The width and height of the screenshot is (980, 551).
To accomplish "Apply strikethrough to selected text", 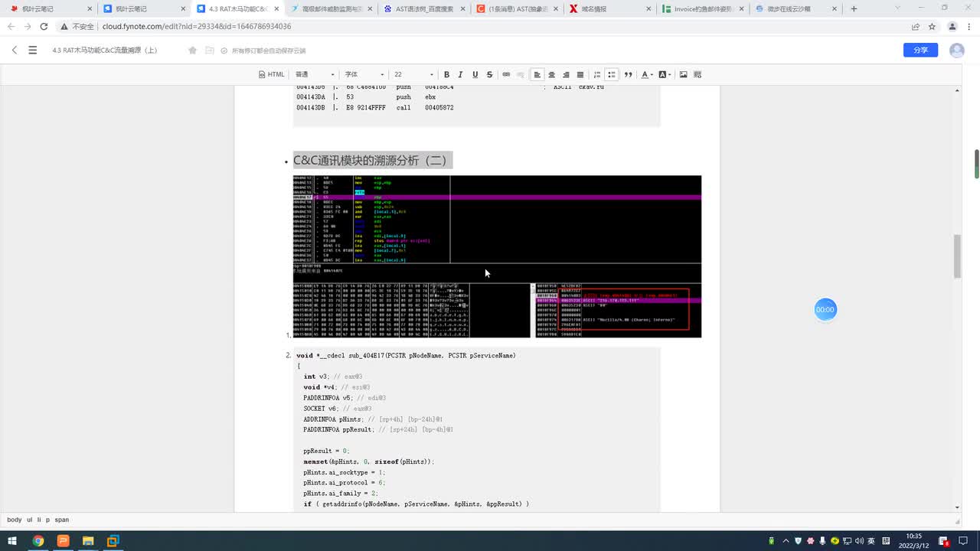I will [x=489, y=74].
